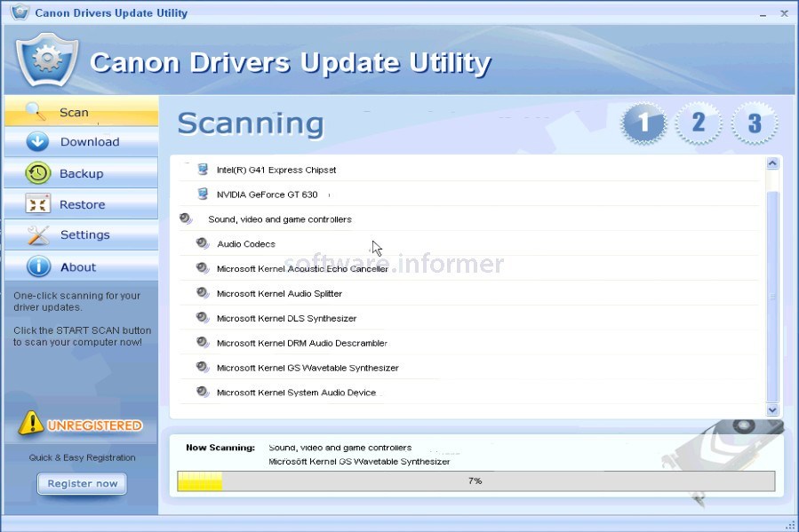Select the Intel(R) G41 Express Chipset row
This screenshot has width=799, height=532.
click(468, 170)
